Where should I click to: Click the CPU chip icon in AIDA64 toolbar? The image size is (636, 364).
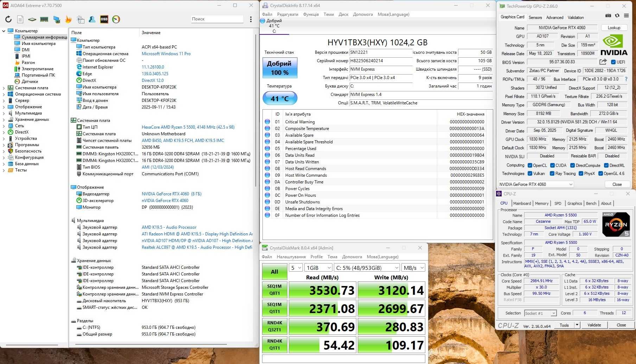pyautogui.click(x=32, y=19)
